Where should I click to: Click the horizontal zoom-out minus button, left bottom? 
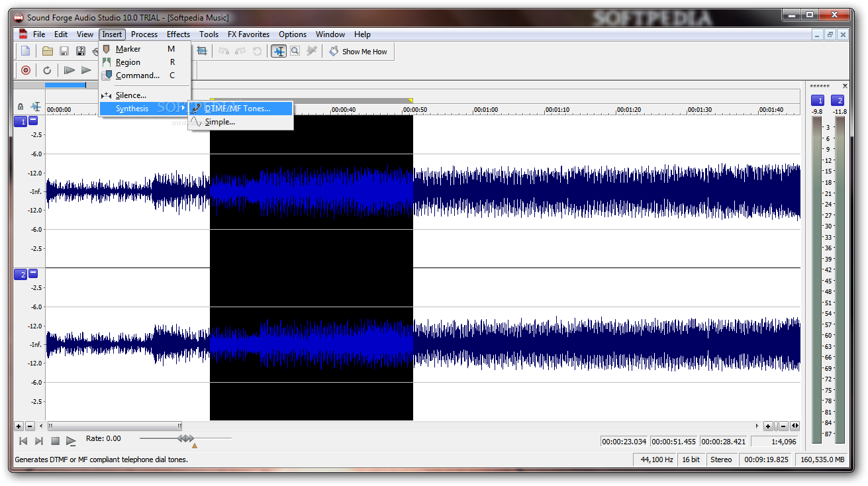coord(30,426)
